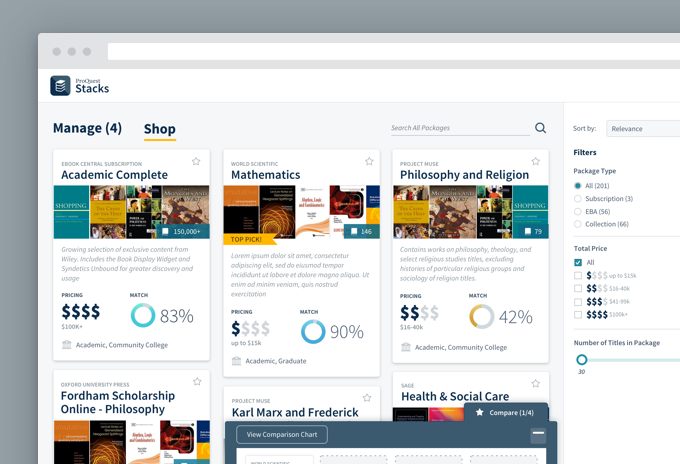The height and width of the screenshot is (464, 680).
Task: Click the View Comparison Chart button
Action: pos(282,435)
